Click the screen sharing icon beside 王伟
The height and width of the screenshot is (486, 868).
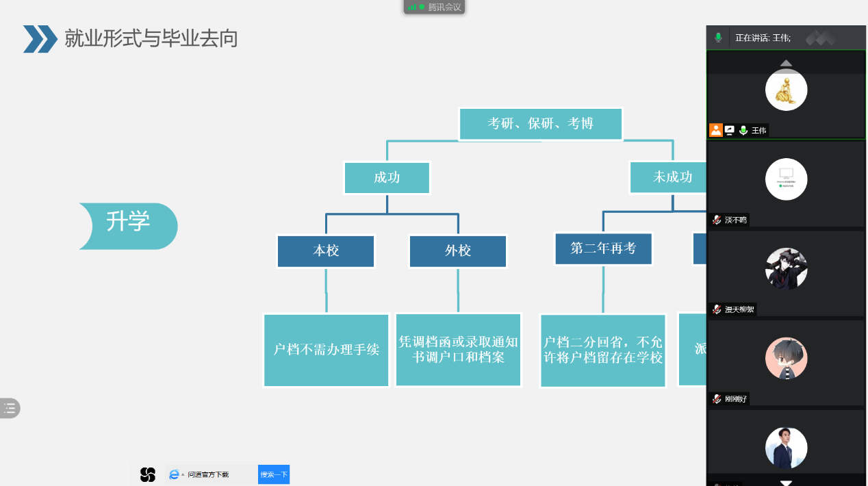point(730,130)
